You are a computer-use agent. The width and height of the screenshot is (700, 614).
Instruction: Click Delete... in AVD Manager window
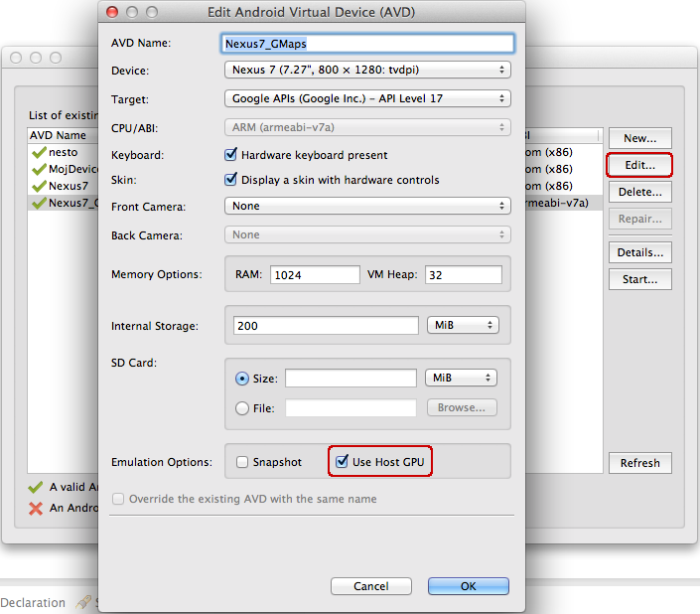(640, 192)
